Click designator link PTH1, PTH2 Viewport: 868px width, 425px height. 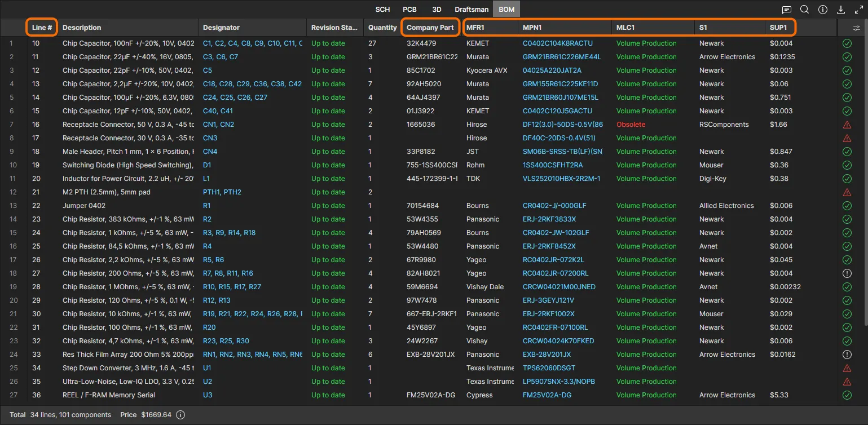(222, 192)
